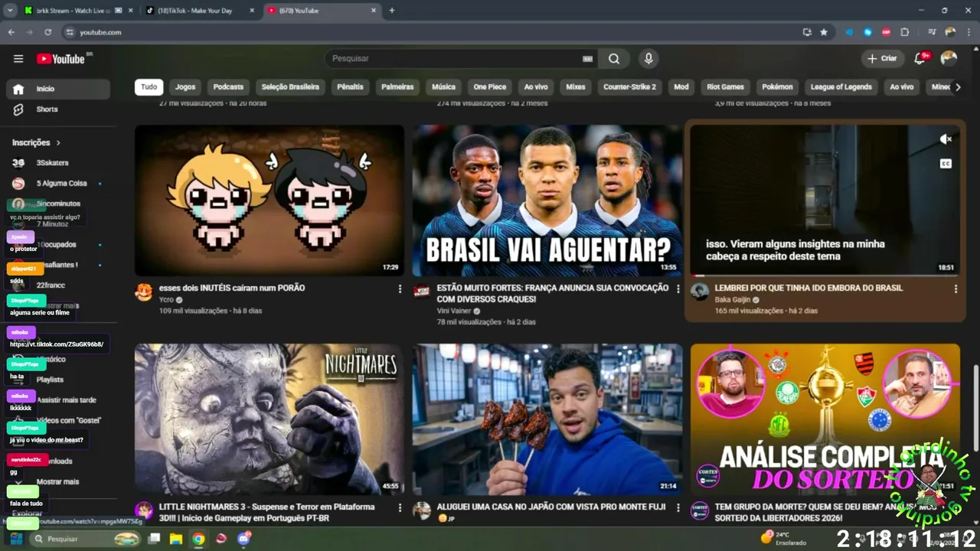Open options for França convocação video
Image resolution: width=980 pixels, height=551 pixels.
pyautogui.click(x=678, y=289)
